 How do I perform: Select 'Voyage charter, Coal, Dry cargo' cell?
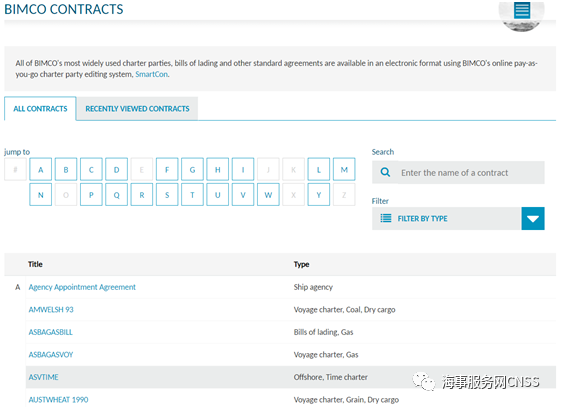[344, 309]
